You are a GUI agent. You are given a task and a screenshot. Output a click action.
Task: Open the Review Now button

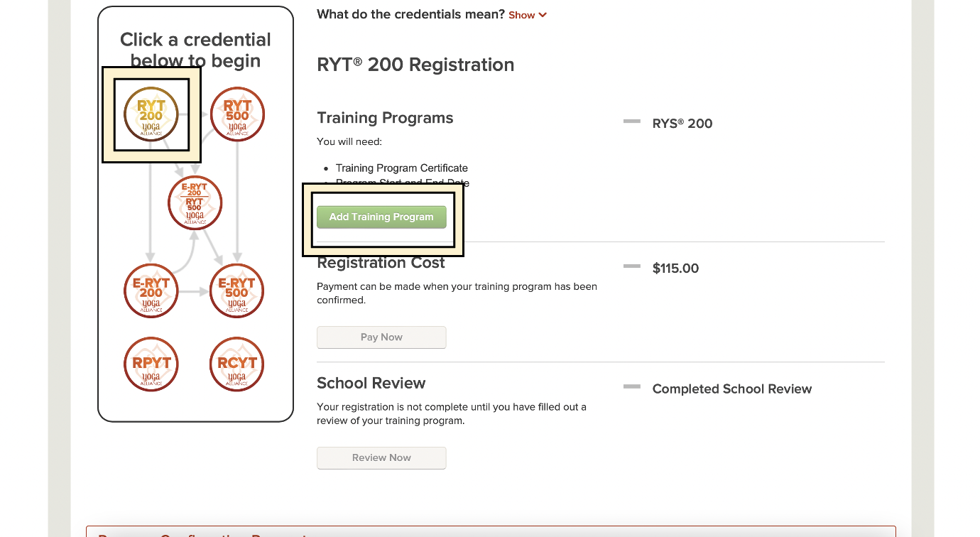381,458
